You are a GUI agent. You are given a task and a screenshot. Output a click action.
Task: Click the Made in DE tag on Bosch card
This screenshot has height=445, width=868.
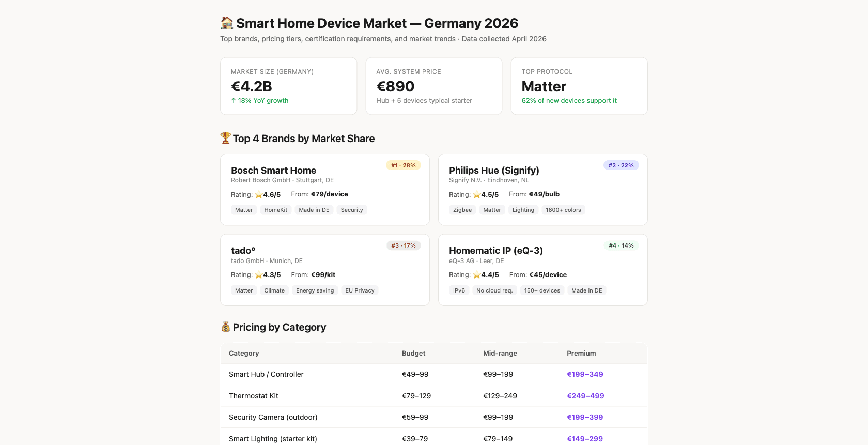(314, 210)
